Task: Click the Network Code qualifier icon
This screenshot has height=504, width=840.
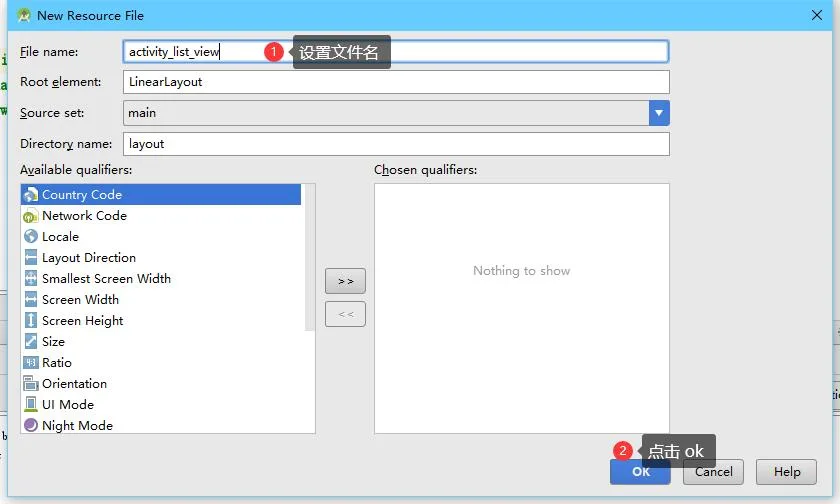Action: (31, 216)
